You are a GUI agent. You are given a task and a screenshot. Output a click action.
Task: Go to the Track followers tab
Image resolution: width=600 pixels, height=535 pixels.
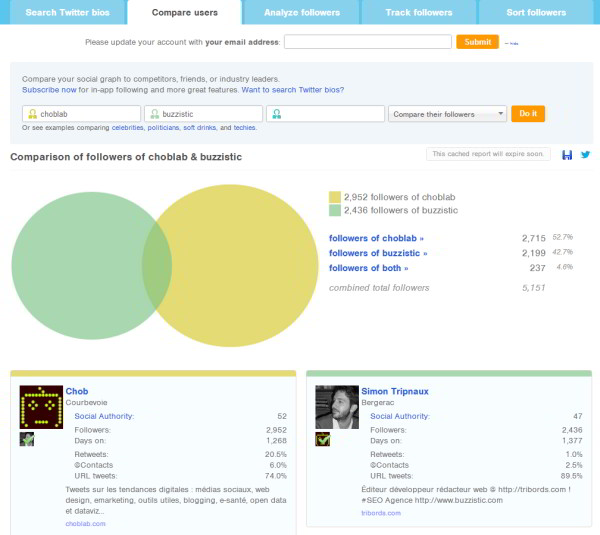click(x=419, y=12)
